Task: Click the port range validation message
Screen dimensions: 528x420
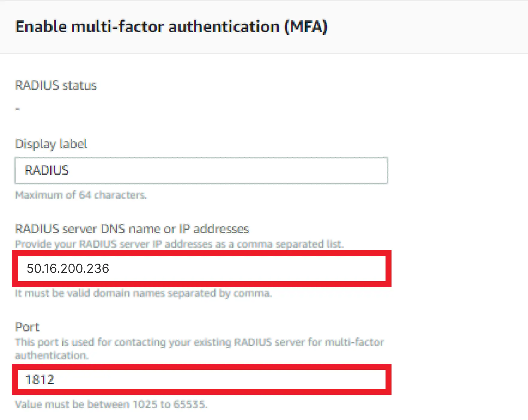Action: (111, 404)
